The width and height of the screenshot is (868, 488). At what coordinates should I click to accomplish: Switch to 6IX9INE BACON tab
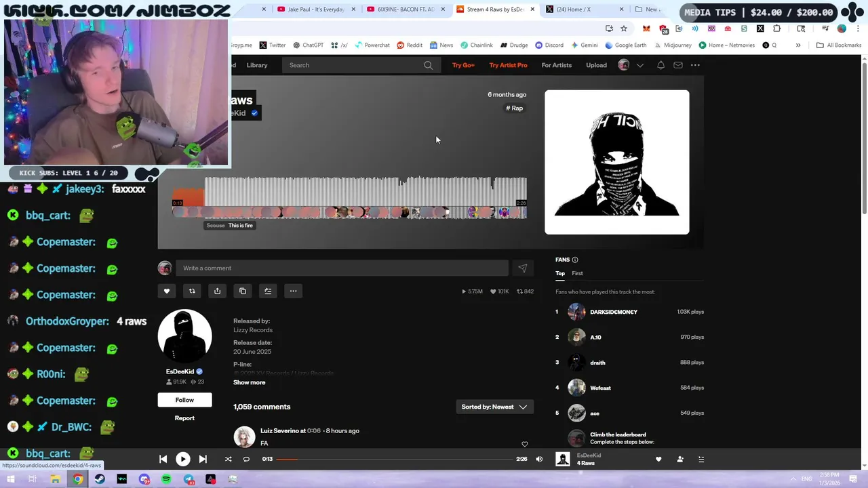coord(406,9)
